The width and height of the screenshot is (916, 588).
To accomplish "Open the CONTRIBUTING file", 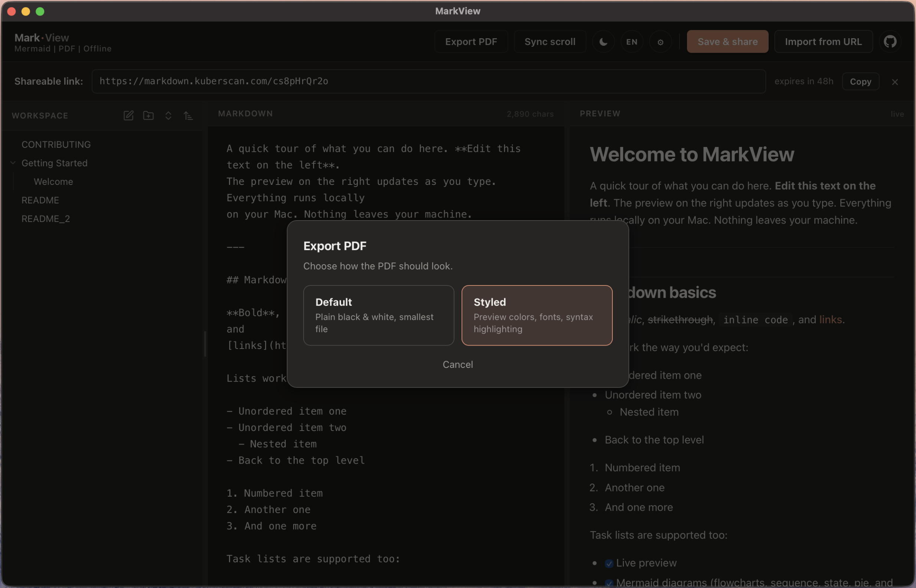I will pyautogui.click(x=56, y=145).
